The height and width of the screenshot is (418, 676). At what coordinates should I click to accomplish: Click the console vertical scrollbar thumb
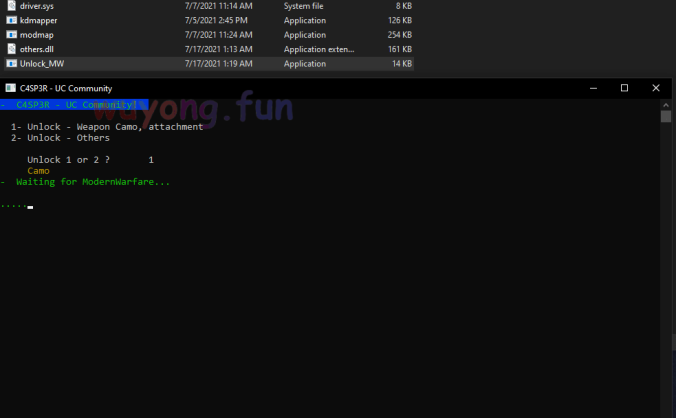click(x=666, y=116)
